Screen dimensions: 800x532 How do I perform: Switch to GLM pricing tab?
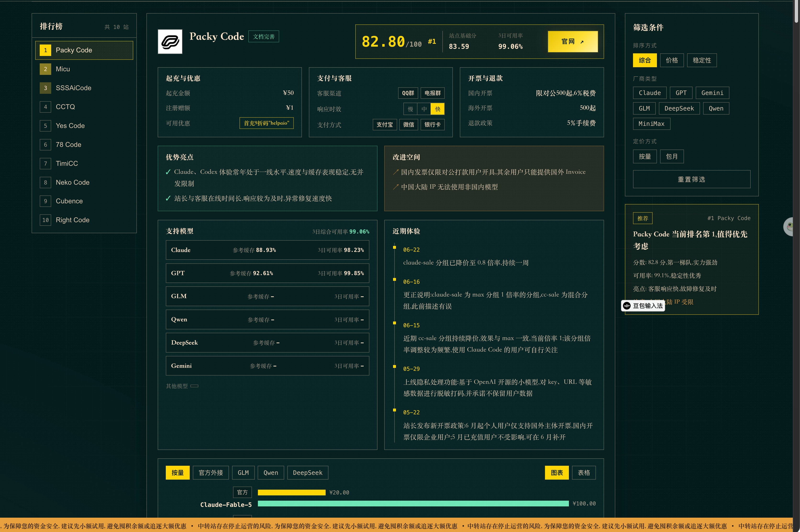[x=243, y=473]
